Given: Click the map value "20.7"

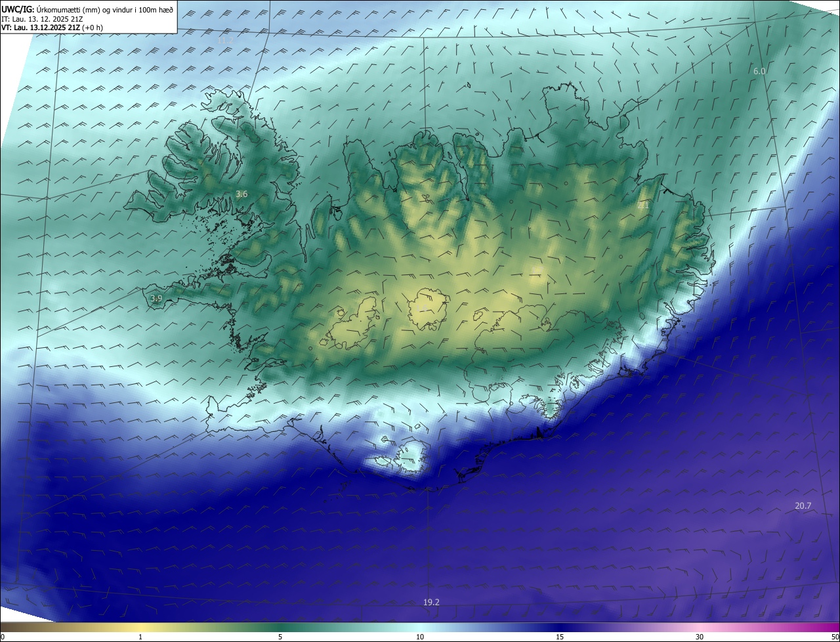Looking at the screenshot, I should [803, 505].
